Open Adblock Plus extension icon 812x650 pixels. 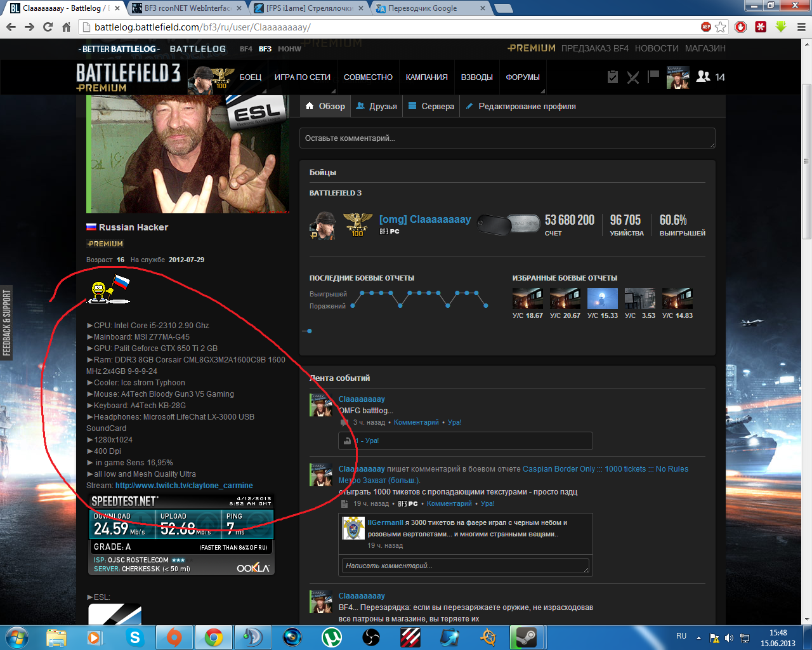[x=706, y=27]
